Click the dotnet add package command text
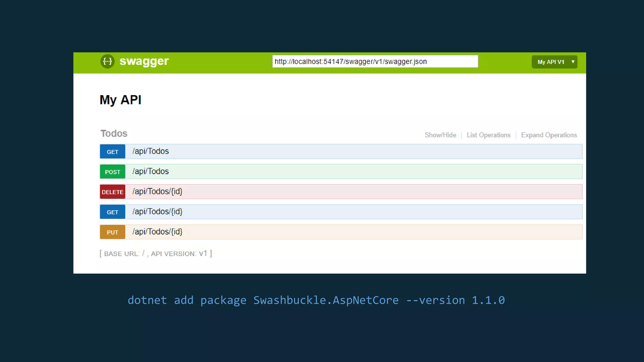 tap(316, 300)
